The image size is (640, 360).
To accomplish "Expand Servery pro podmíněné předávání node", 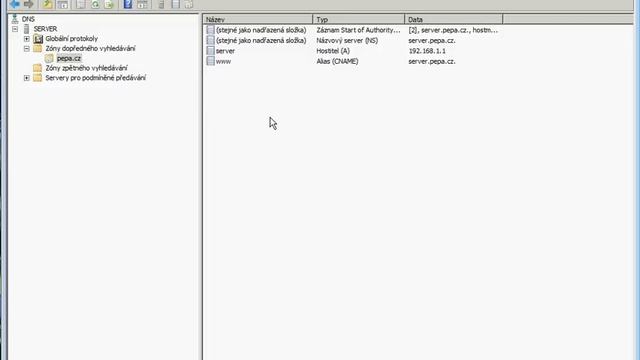I will 27,78.
